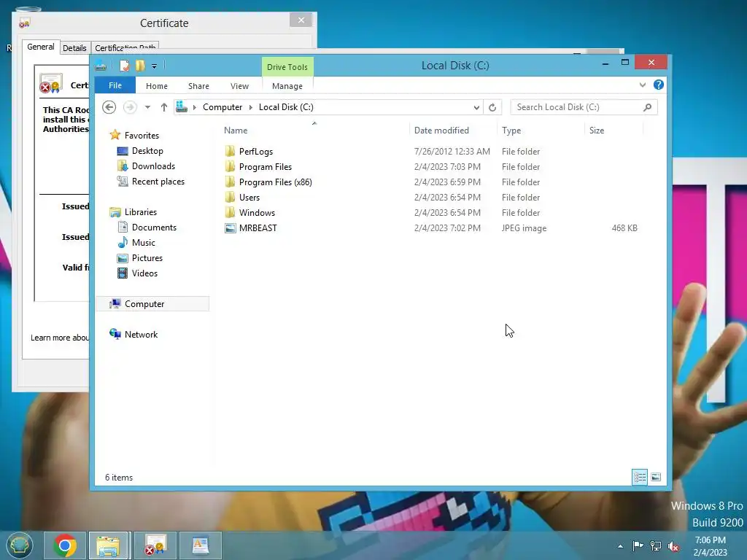Click the drive icon in Explorer title bar
Viewport: 747px width, 560px height.
pos(101,66)
